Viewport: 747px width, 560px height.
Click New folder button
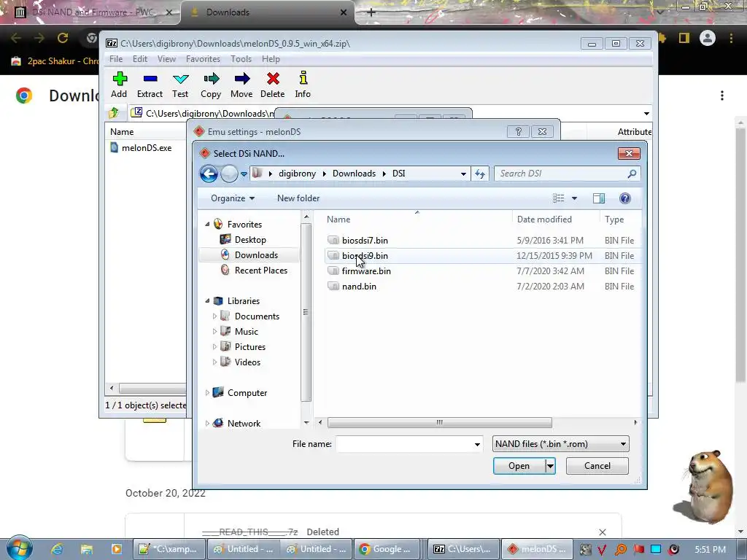[x=298, y=198]
